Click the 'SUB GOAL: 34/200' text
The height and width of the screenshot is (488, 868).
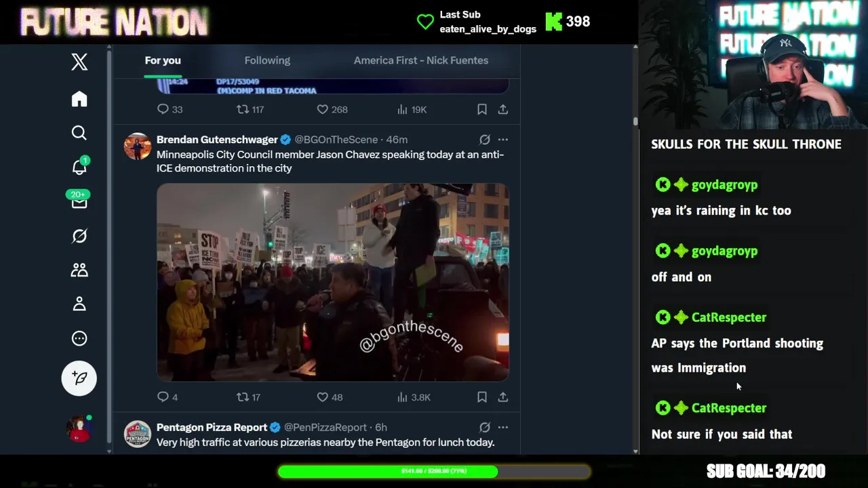(766, 471)
